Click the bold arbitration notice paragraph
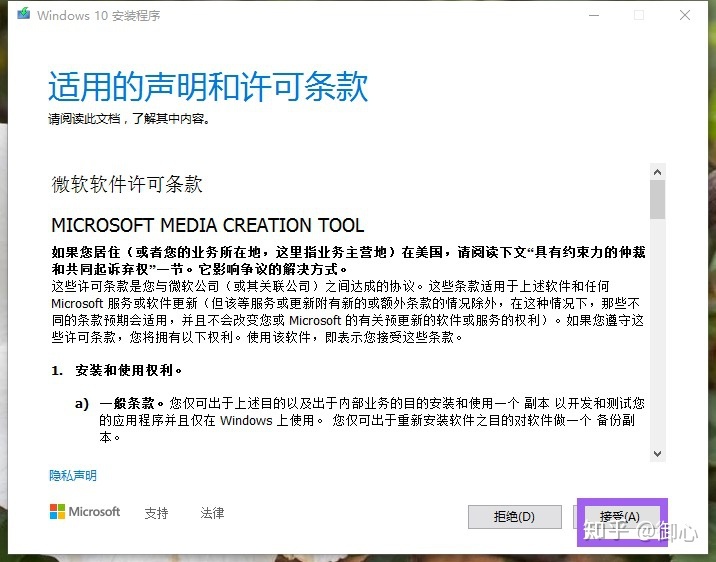 point(348,260)
